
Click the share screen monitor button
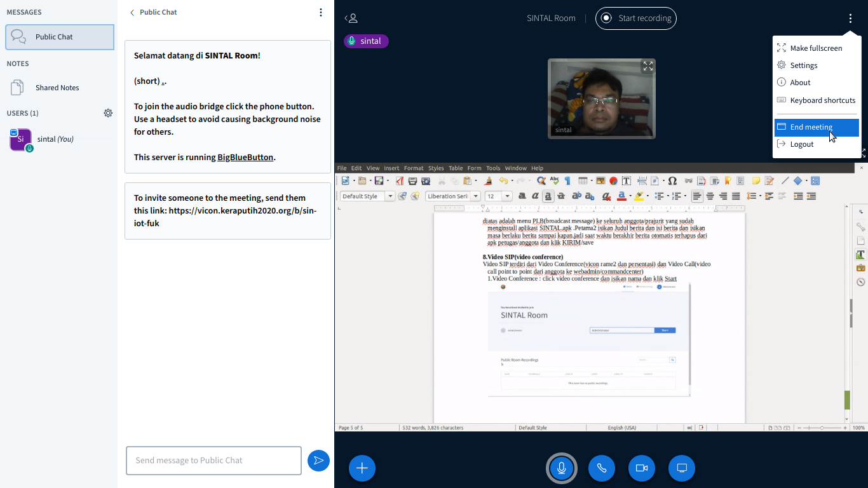tap(682, 468)
